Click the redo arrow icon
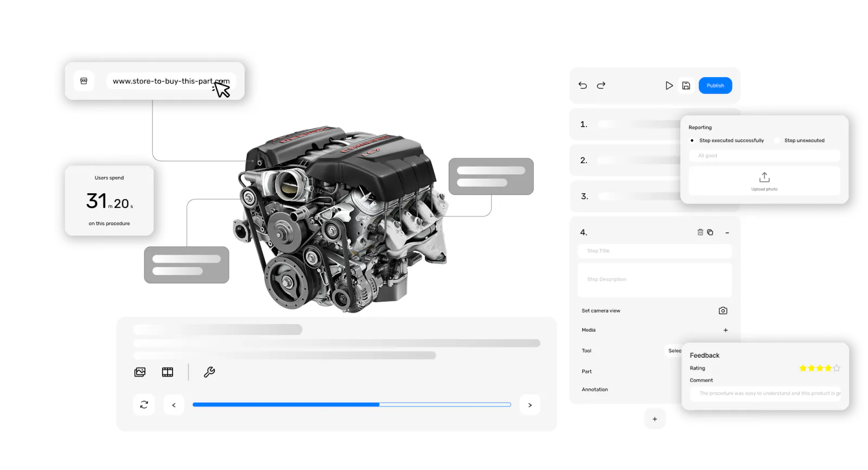 coord(601,85)
